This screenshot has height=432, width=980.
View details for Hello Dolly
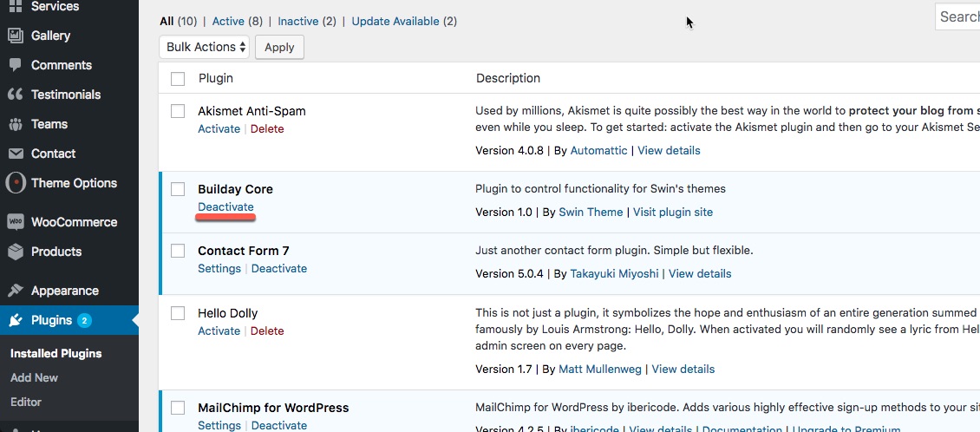[x=683, y=369]
